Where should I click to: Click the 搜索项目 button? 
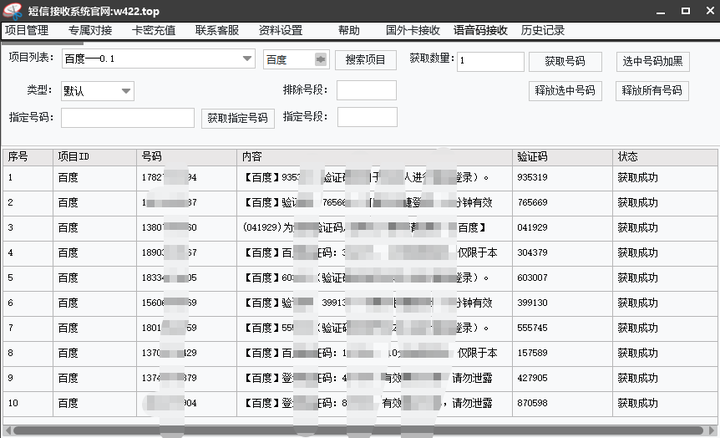coord(366,60)
